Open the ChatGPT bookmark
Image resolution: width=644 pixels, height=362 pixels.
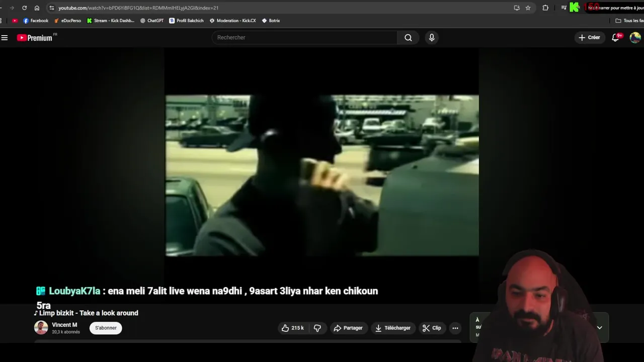point(152,21)
